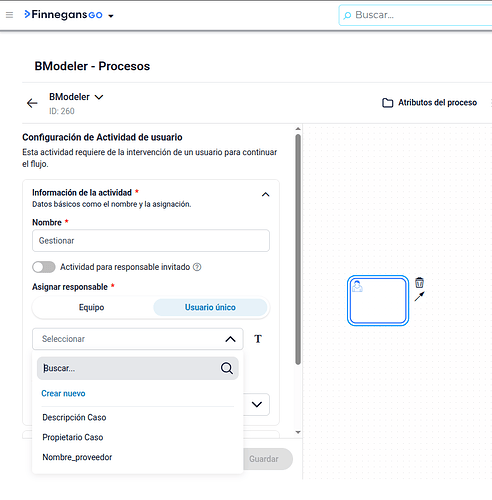Click the magnifier icon in dropdown search
492x500 pixels.
[227, 368]
